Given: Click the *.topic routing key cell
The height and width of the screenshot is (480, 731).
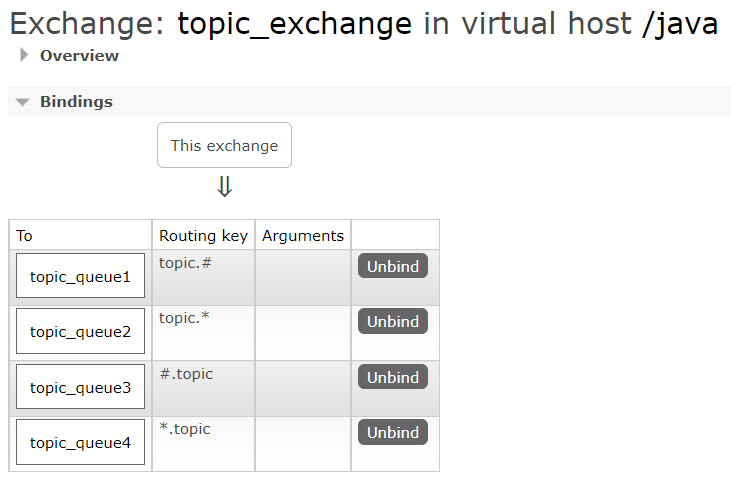Looking at the screenshot, I should coord(203,443).
